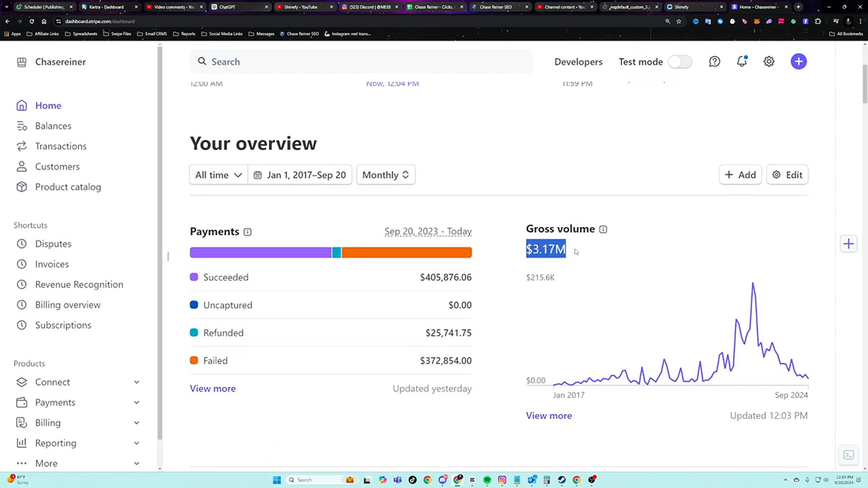
Task: Open the Stripe help question-mark icon
Action: 714,61
